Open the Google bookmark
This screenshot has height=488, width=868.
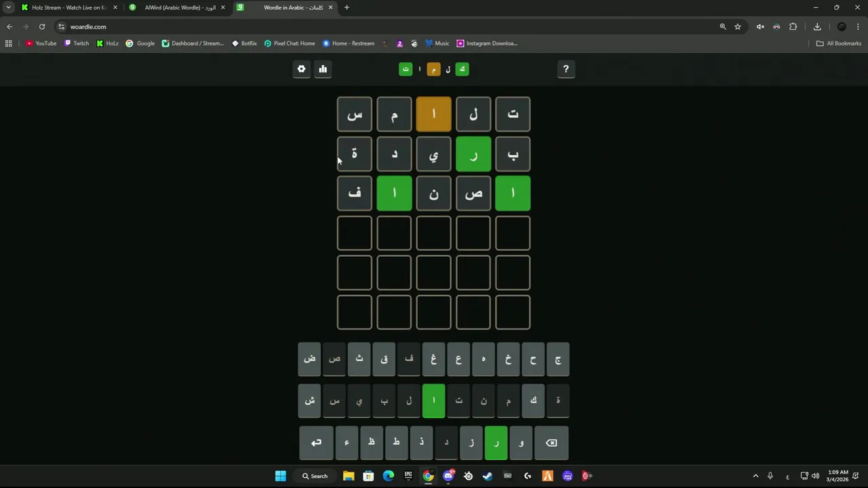[140, 43]
